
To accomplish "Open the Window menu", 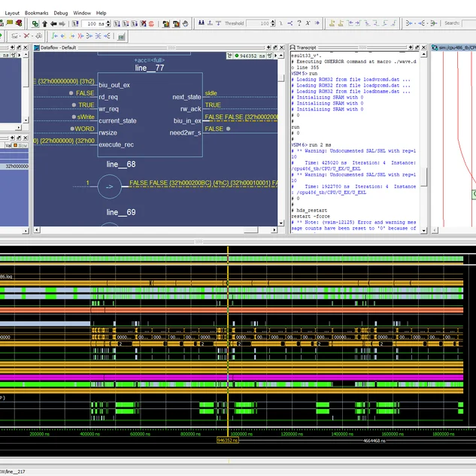I will click(x=82, y=13).
